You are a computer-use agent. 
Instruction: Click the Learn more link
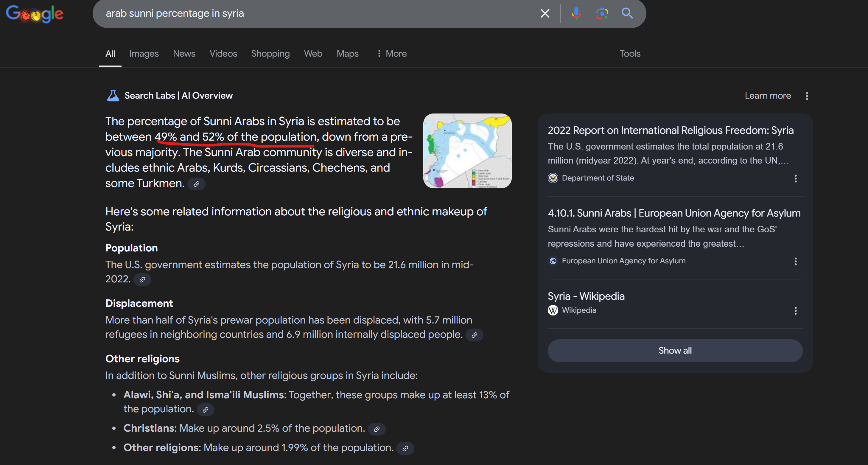point(768,96)
